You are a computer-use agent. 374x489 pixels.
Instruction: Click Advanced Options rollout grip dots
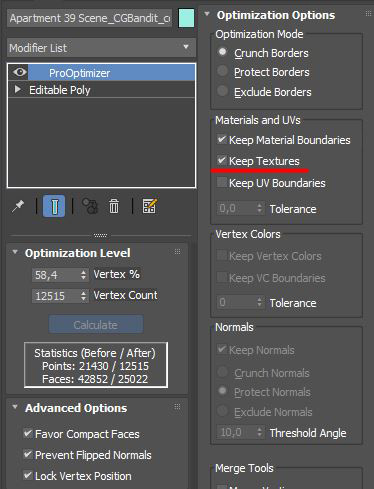[x=178, y=407]
